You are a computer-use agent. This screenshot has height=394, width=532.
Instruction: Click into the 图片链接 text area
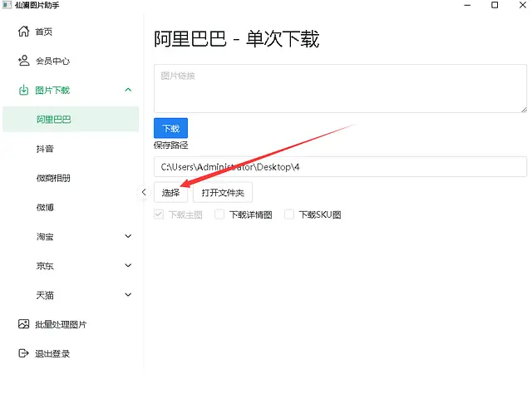[x=340, y=88]
